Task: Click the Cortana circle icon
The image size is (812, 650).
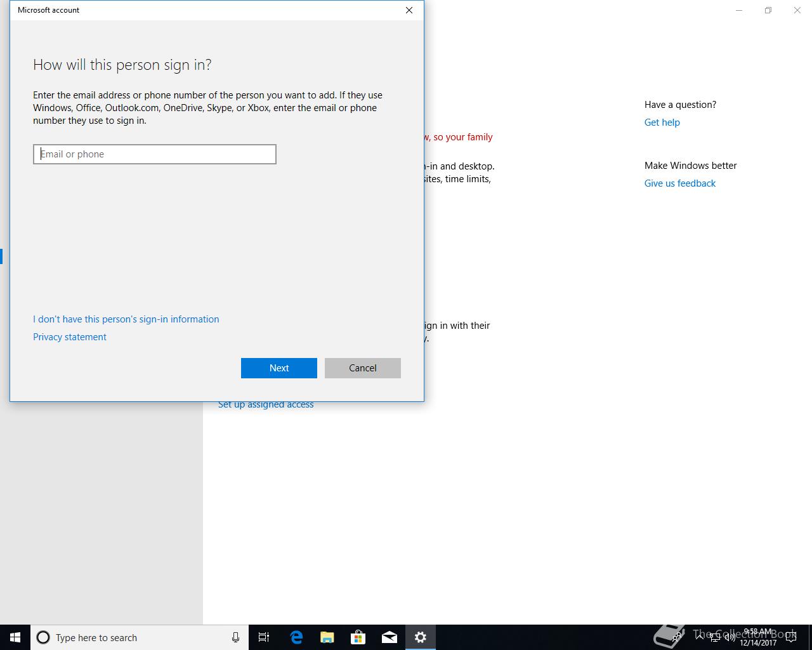Action: 43,637
